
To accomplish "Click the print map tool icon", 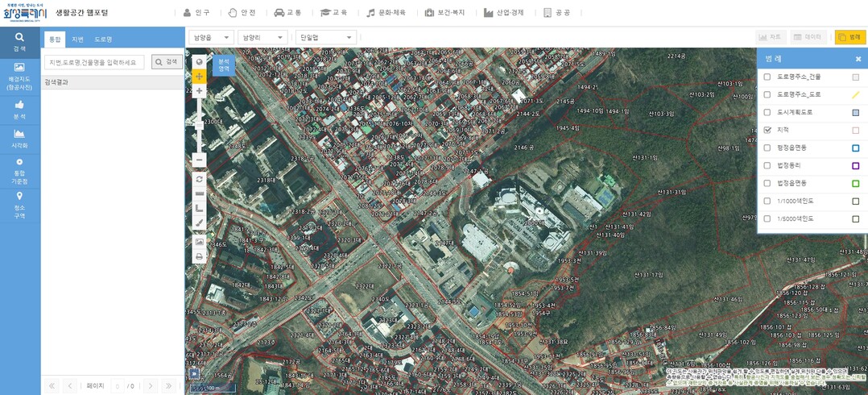I will point(199,256).
